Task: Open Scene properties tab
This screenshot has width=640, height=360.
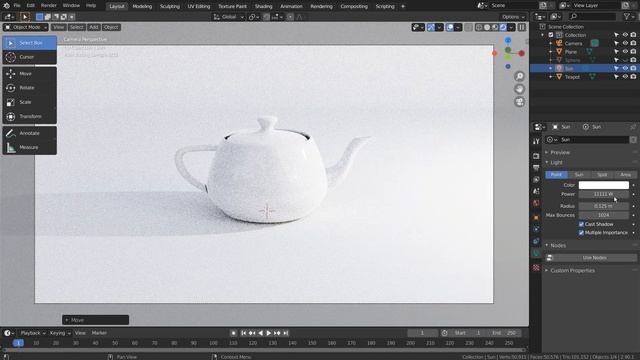Action: pyautogui.click(x=536, y=191)
